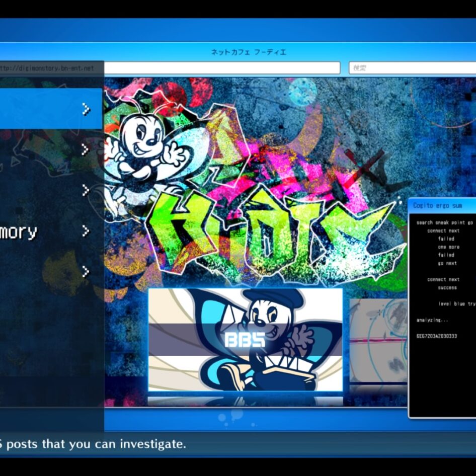476x476 pixels.
Task: Open the menu entry ending in "mory"
Action: pyautogui.click(x=51, y=231)
